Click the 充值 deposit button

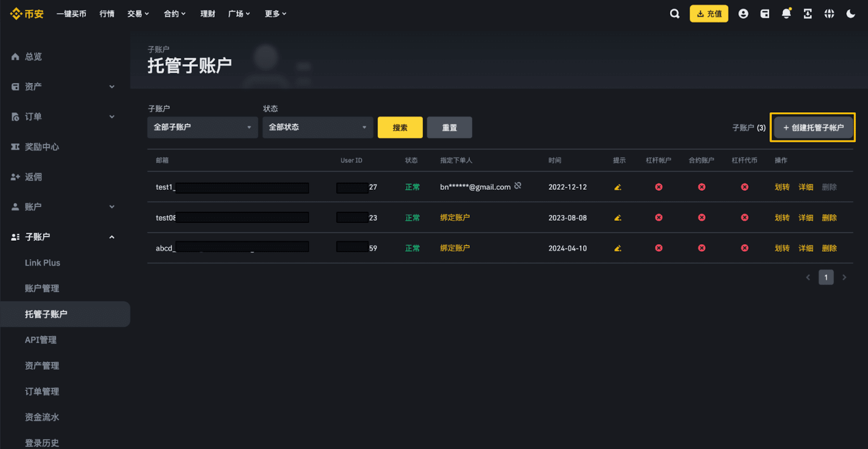709,14
